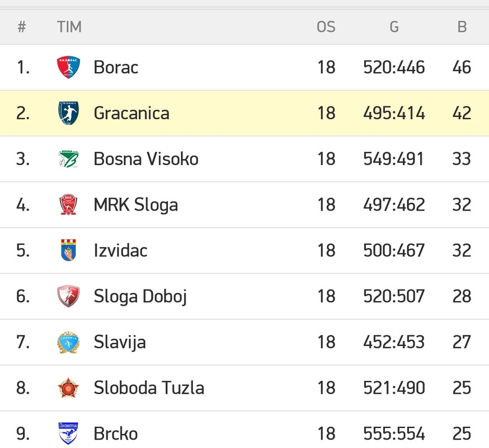Open the Gracanica club logo
The image size is (489, 448).
pyautogui.click(x=68, y=113)
